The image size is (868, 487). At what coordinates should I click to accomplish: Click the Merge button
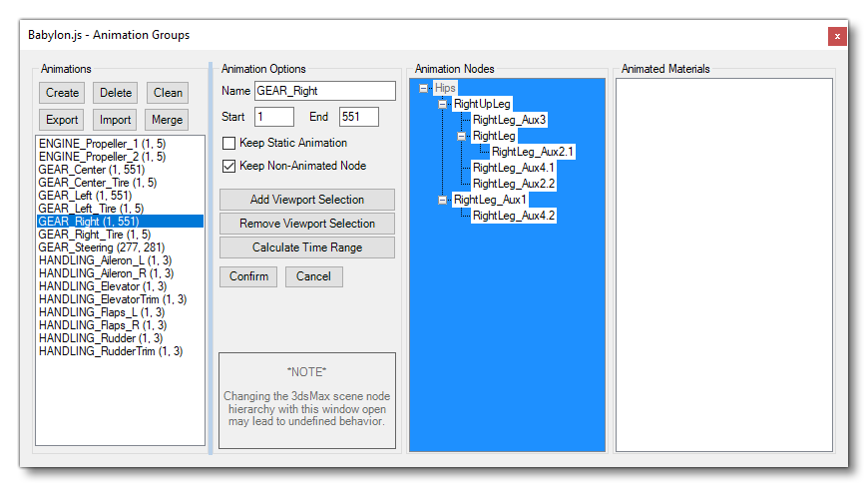(x=168, y=120)
